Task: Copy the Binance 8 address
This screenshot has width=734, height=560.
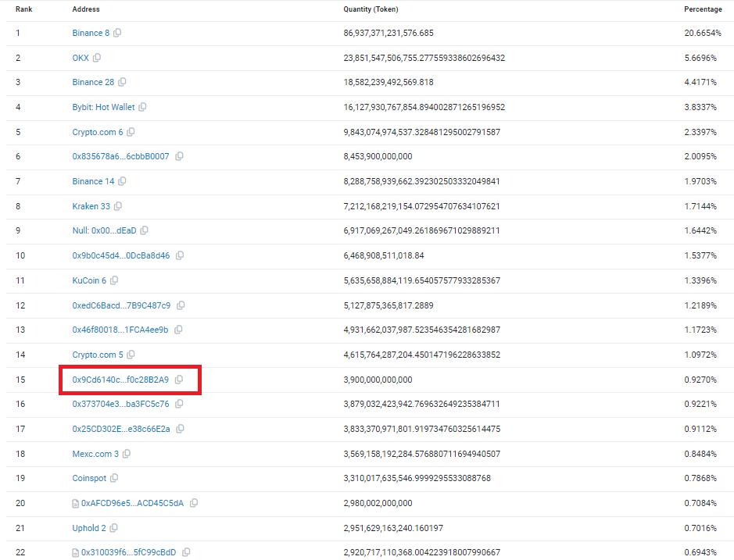Action: pyautogui.click(x=117, y=33)
